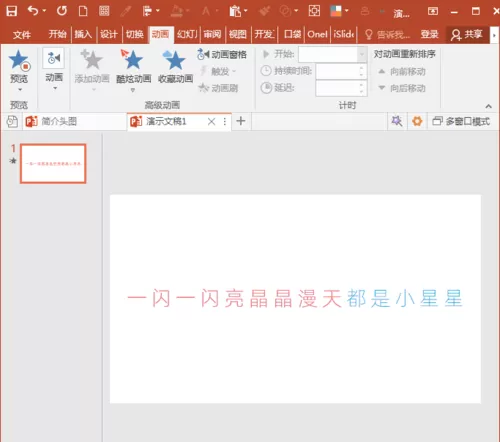Click 登录 to sign in

tap(429, 34)
